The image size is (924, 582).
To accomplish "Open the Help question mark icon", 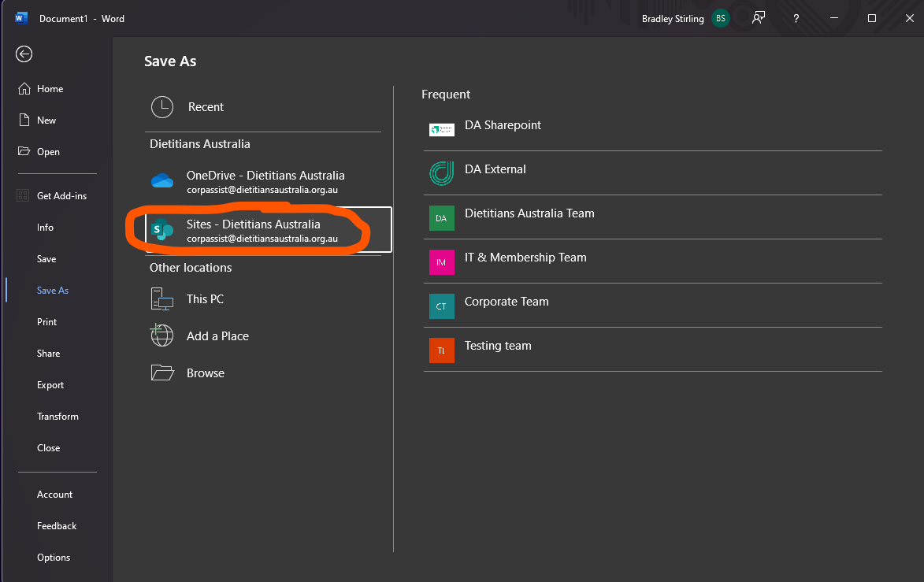I will 796,18.
